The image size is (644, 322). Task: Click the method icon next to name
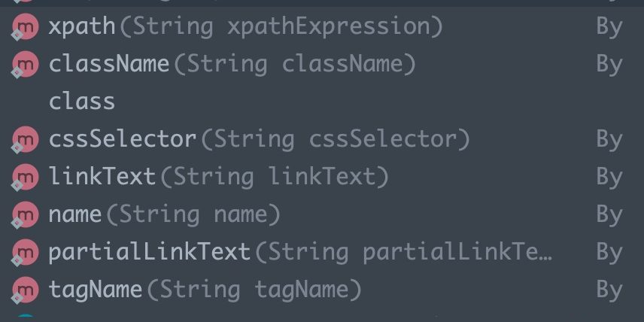pos(25,215)
